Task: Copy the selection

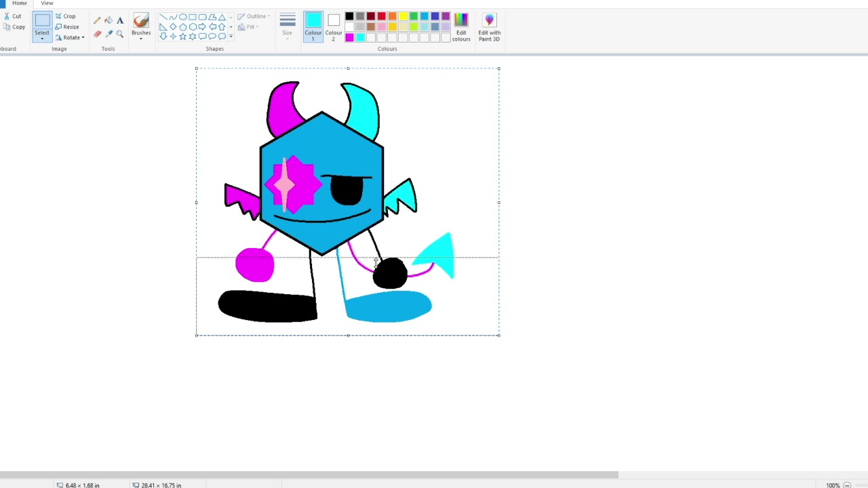Action: 14,27
